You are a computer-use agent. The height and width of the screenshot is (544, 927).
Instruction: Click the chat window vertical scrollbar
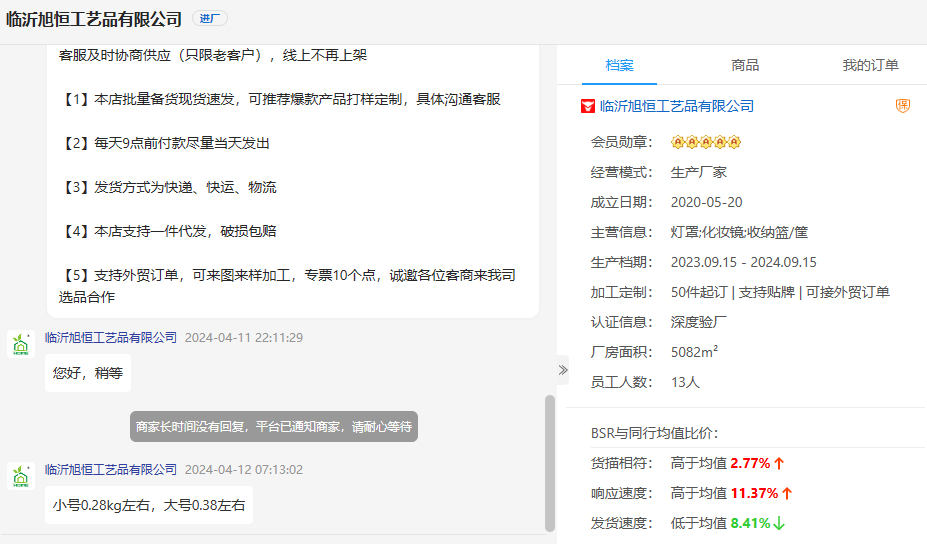549,462
